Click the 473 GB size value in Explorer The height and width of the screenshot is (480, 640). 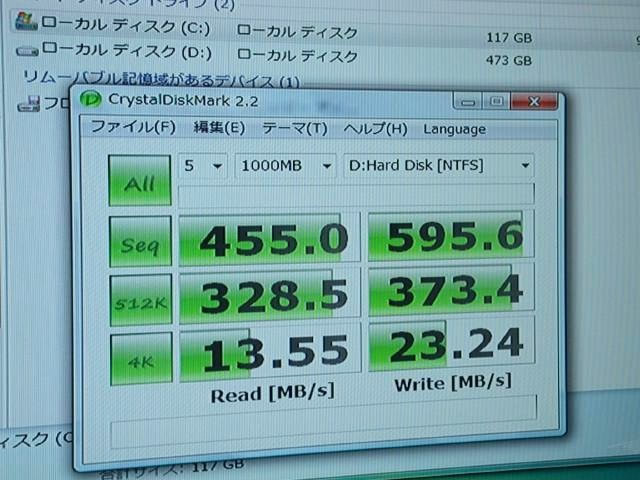click(x=509, y=61)
